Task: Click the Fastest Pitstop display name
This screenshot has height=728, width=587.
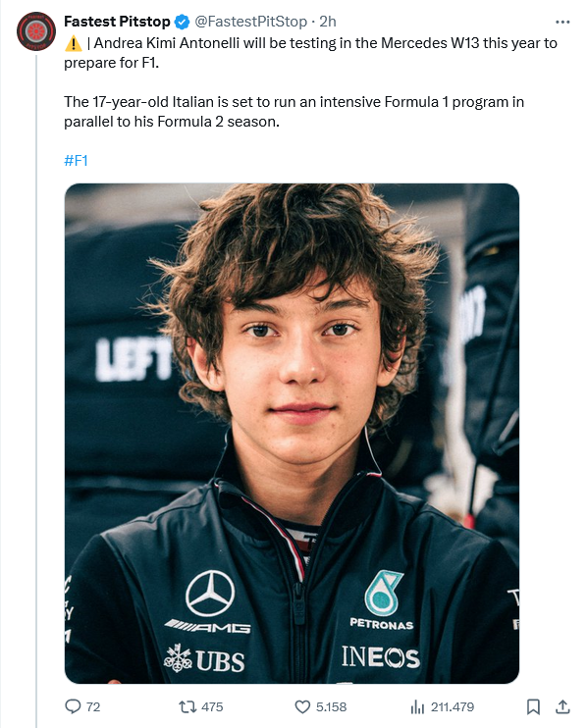Action: [x=117, y=22]
